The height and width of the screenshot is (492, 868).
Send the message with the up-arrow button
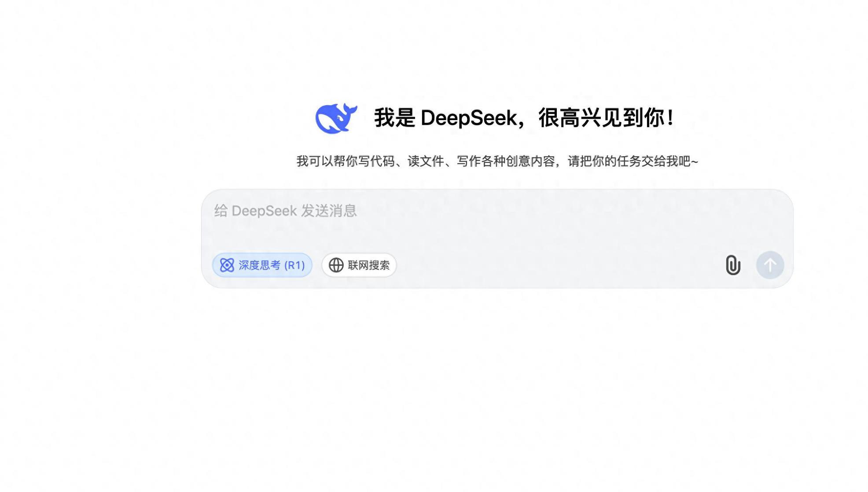click(x=770, y=265)
